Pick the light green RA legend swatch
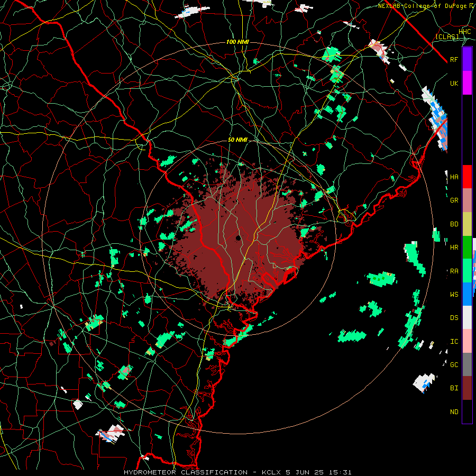 click(x=467, y=271)
